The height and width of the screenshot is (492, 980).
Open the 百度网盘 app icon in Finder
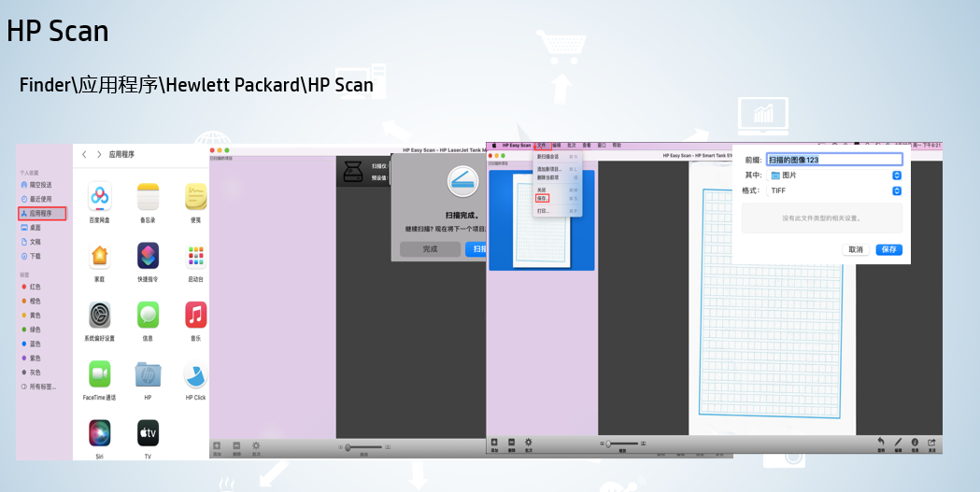point(99,197)
